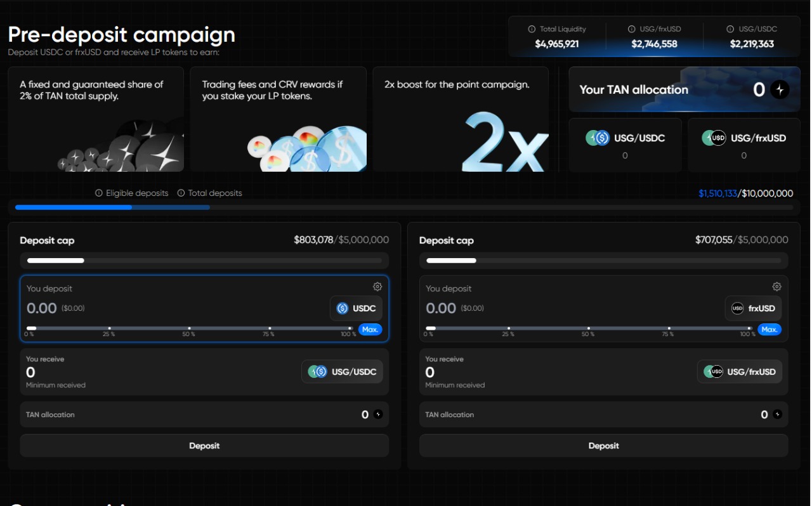Click the USG/frxUSD pair icon in You receive
Viewport: 812px width, 506px height.
point(713,372)
